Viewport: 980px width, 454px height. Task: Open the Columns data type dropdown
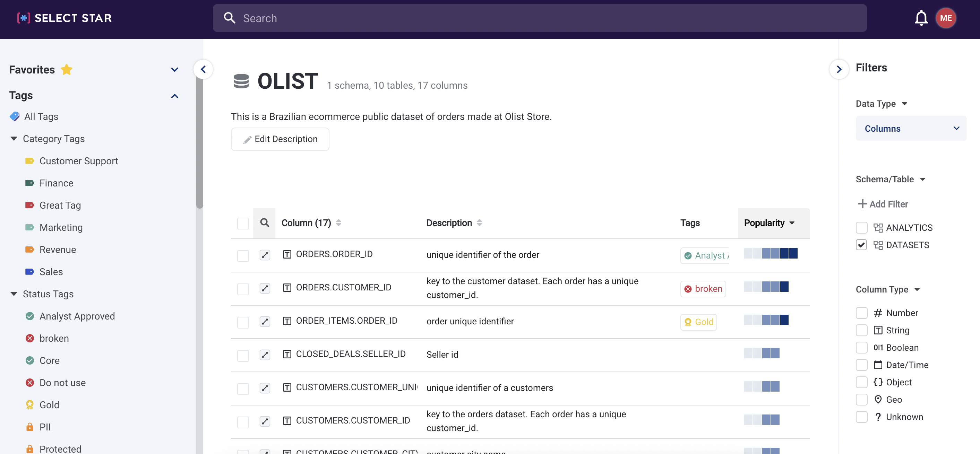910,129
